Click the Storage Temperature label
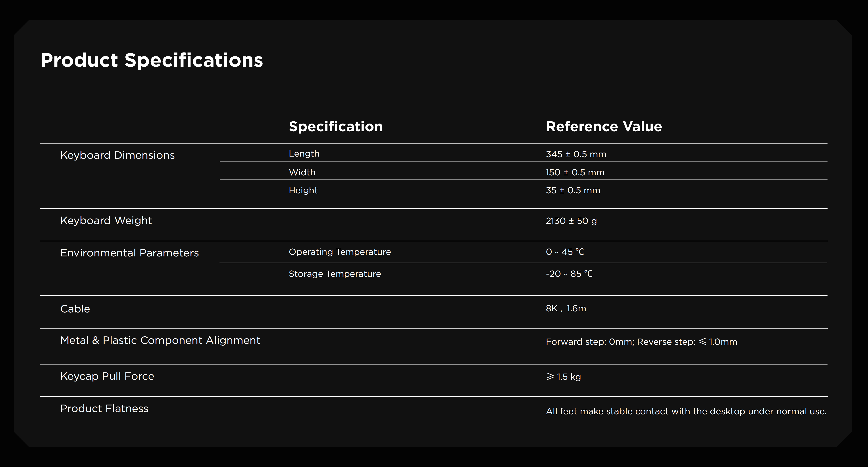 pos(335,274)
